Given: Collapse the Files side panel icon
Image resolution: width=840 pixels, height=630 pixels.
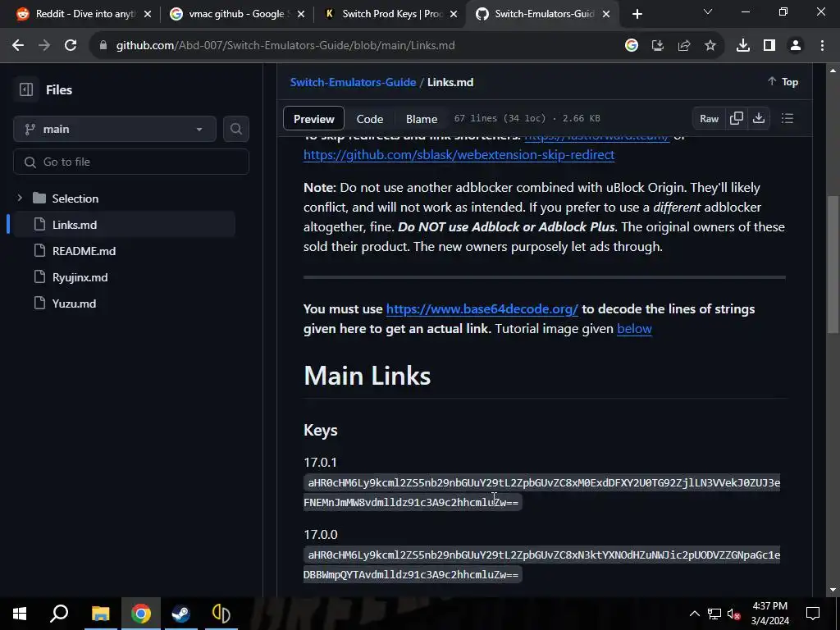Looking at the screenshot, I should pyautogui.click(x=25, y=89).
